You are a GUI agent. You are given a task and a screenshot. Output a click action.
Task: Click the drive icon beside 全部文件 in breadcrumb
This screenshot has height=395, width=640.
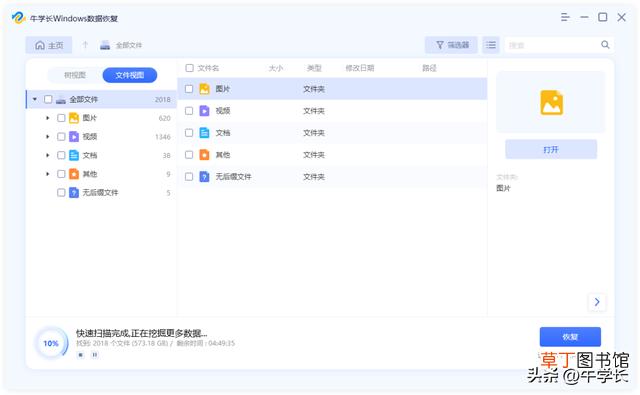pos(105,45)
